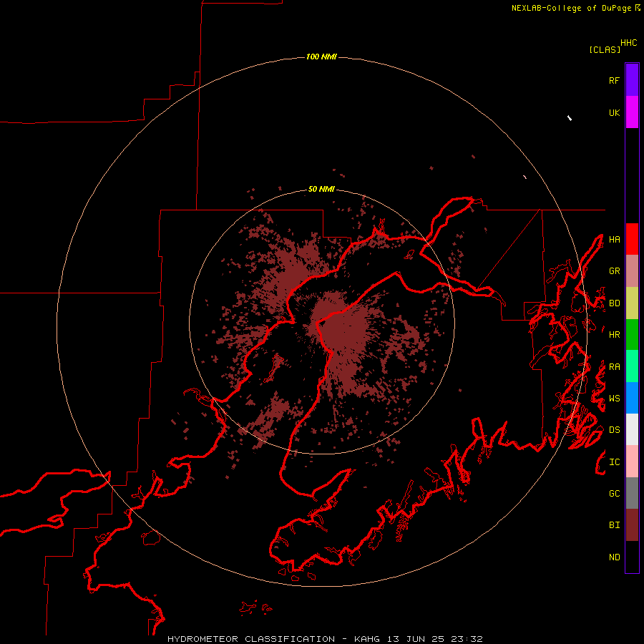Click the HR green legend swatch
Image resolution: width=644 pixels, height=644 pixels.
[632, 334]
